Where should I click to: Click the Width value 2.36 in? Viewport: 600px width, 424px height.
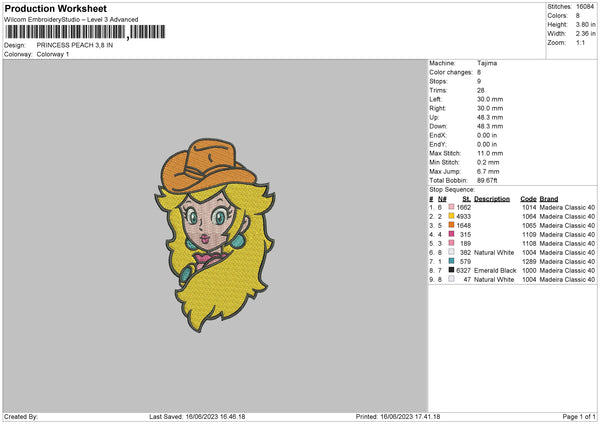click(585, 34)
